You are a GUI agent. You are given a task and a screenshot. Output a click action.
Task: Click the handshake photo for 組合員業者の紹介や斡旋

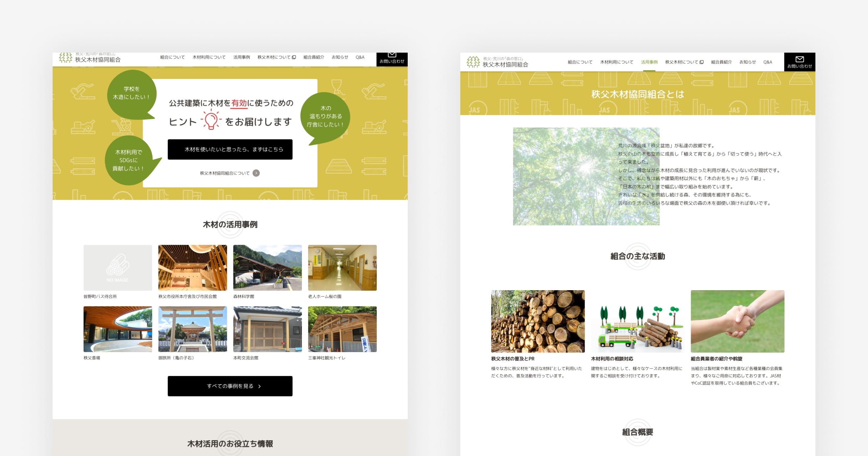click(737, 321)
